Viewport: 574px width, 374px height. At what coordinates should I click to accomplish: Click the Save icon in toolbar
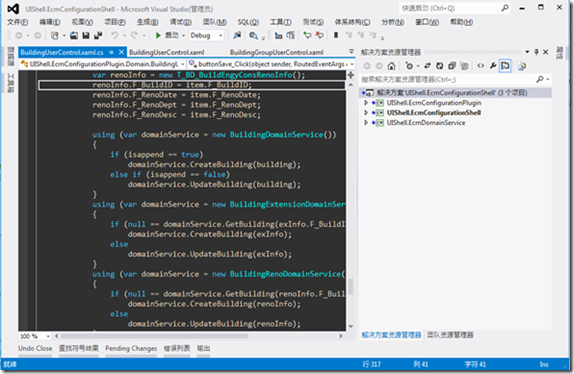(86, 35)
